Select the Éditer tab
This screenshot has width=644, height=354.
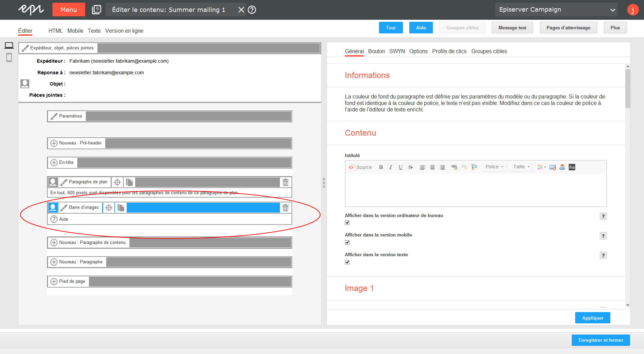click(x=25, y=31)
